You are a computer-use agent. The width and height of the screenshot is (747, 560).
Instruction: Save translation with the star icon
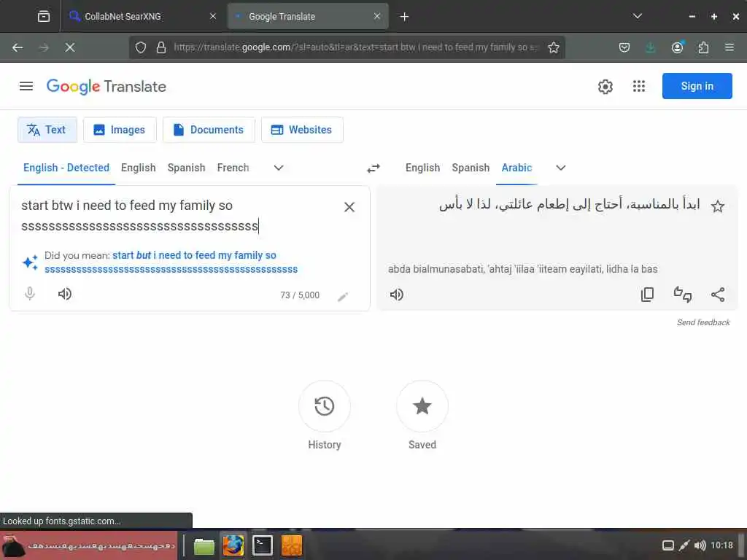click(x=718, y=206)
